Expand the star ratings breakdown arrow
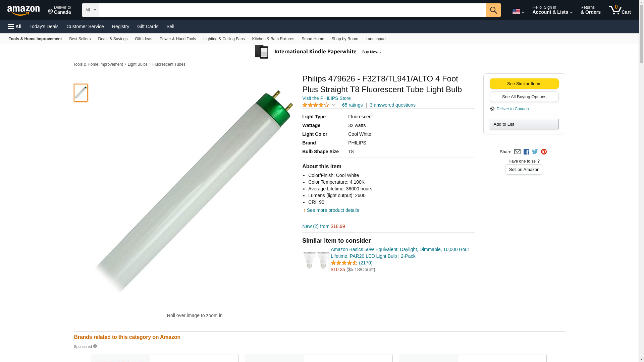The width and height of the screenshot is (644, 362). point(333,105)
